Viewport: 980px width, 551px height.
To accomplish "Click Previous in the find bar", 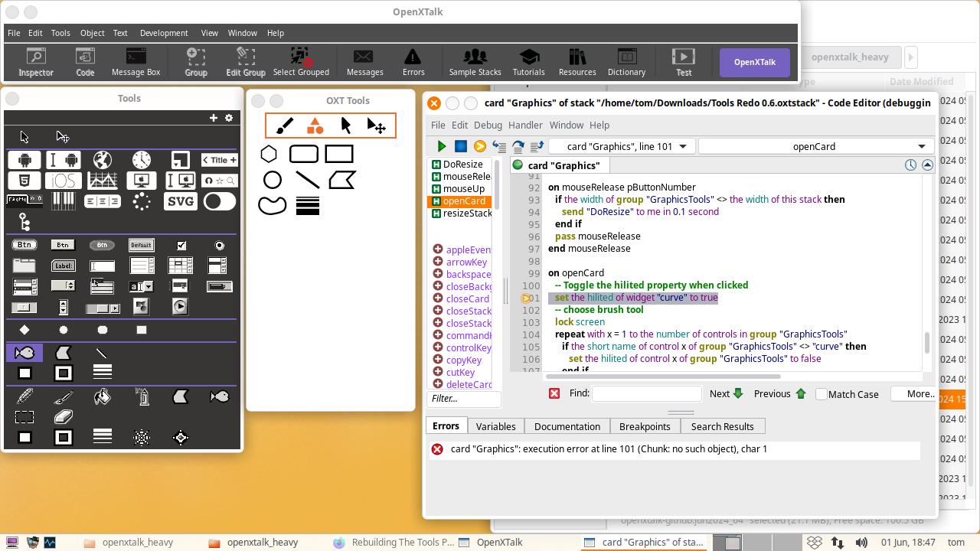I will pos(780,393).
